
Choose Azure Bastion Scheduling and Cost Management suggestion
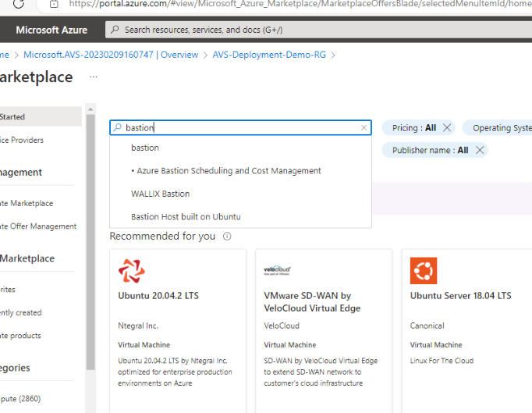229,170
